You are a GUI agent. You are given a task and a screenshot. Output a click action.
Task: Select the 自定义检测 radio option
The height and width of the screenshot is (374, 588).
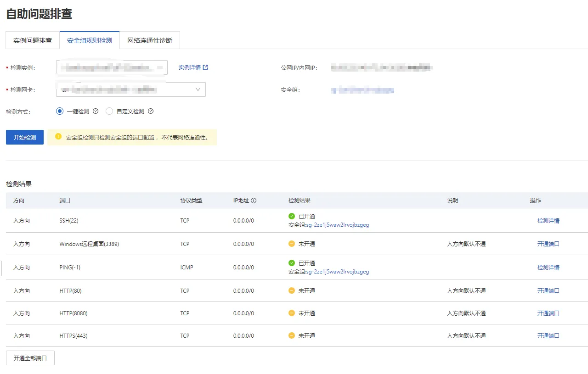coord(109,111)
